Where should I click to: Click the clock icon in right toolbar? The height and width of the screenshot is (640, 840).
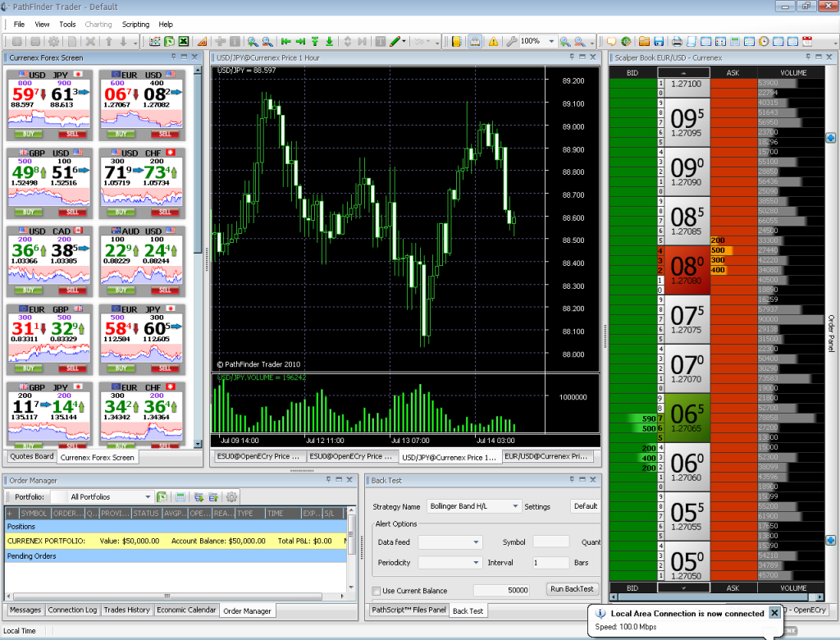click(764, 41)
